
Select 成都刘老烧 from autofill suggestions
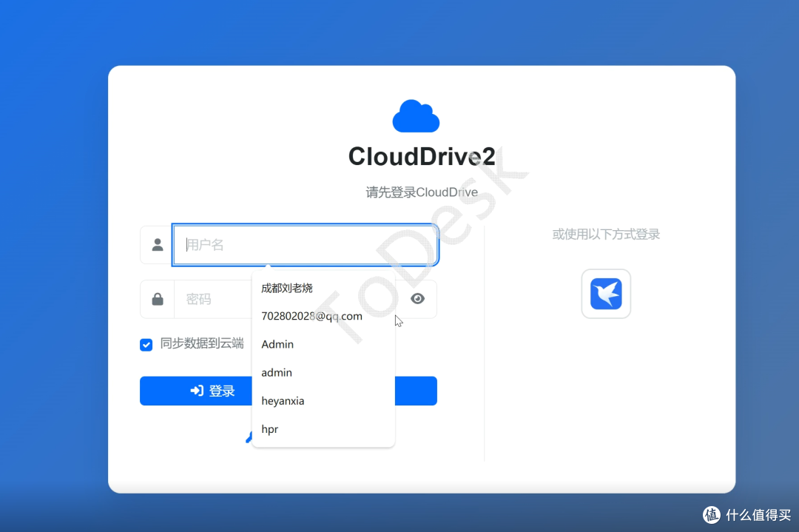tap(323, 289)
